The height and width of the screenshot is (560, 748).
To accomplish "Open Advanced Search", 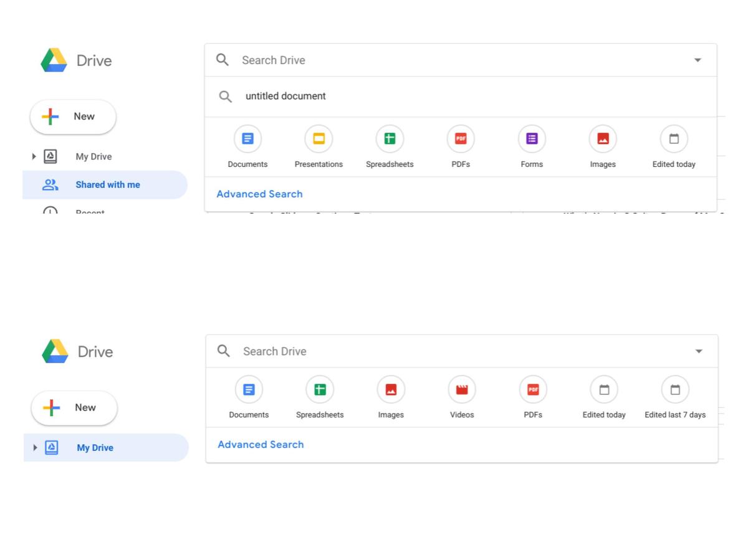I will (259, 194).
